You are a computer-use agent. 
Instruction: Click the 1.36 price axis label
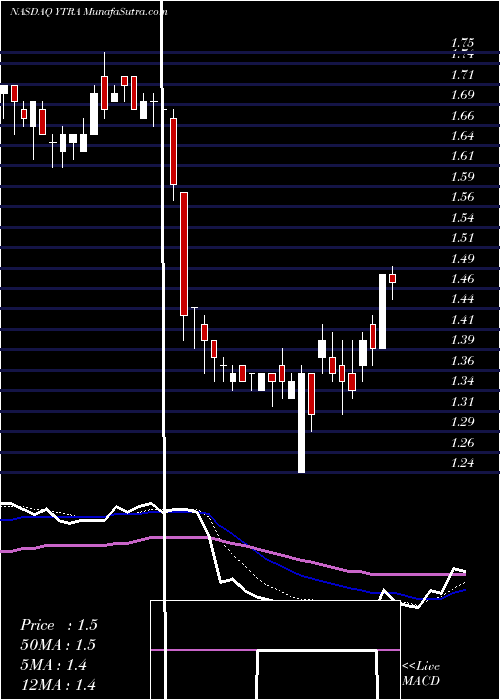tap(462, 361)
